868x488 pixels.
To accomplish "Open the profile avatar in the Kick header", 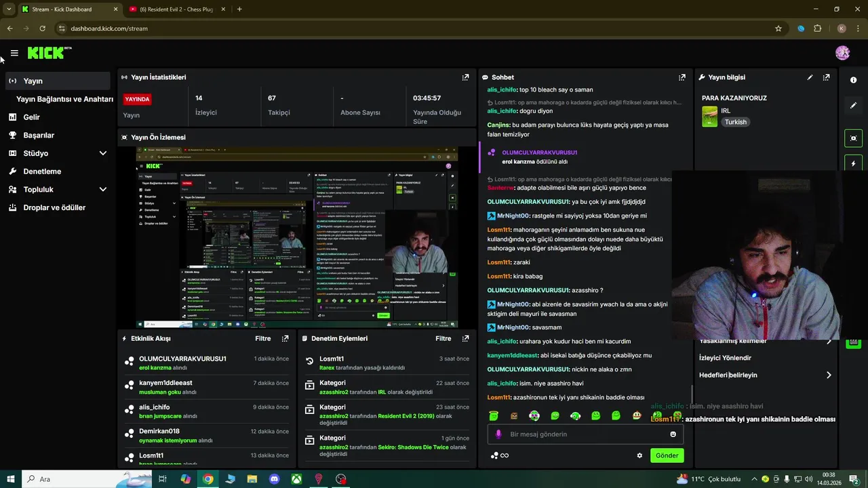I will pos(842,53).
